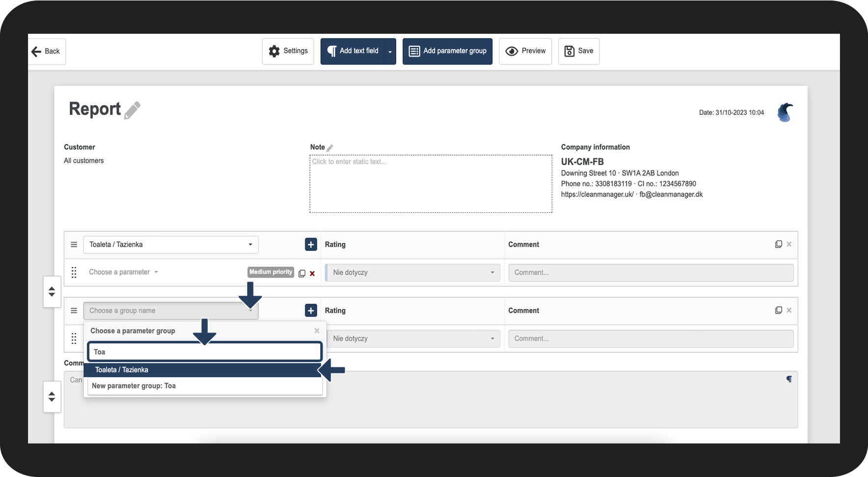Viewport: 868px width, 477px height.
Task: Open the Add text field arrow dropdown
Action: coord(390,52)
